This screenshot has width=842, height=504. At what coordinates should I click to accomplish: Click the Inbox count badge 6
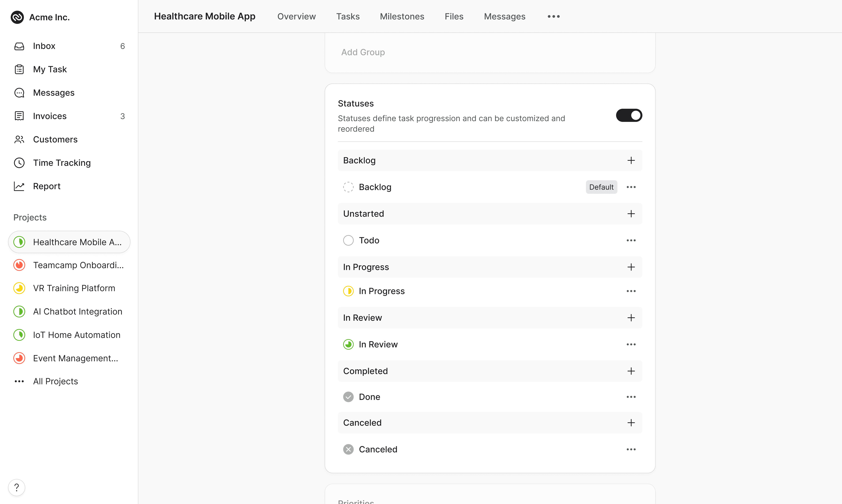point(123,46)
